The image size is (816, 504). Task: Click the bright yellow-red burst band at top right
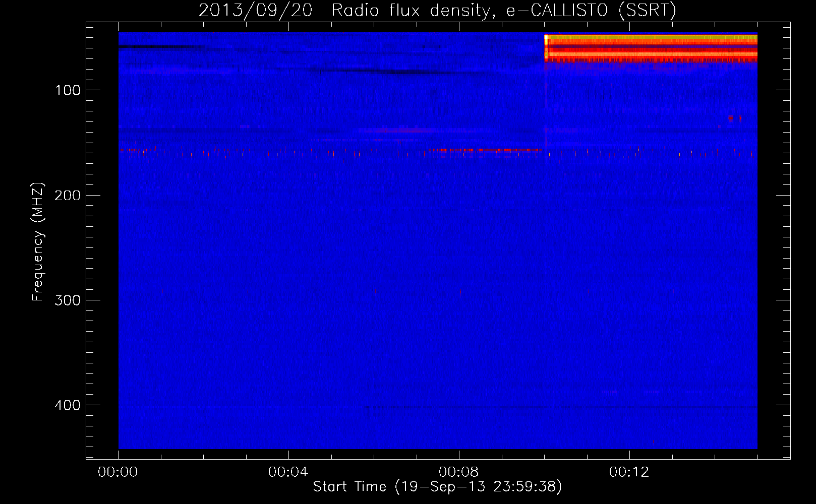coord(651,48)
